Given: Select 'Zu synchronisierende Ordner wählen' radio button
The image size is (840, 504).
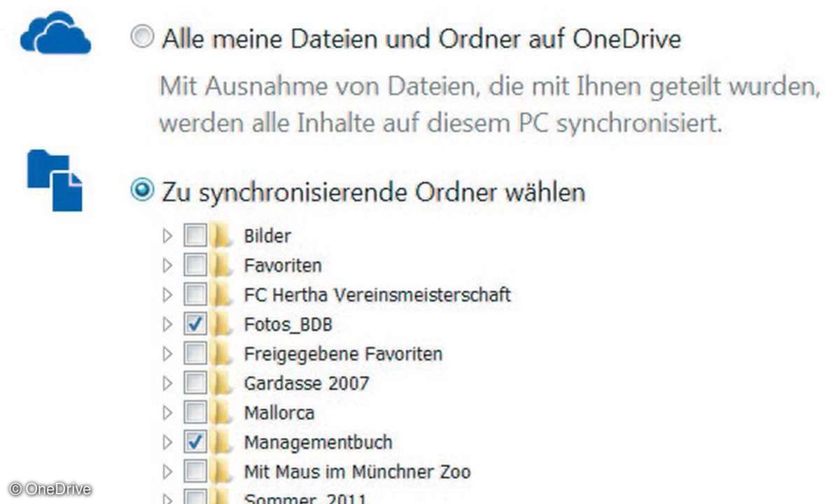Looking at the screenshot, I should [142, 190].
